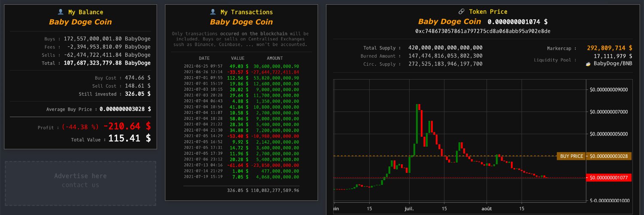Select the Fees value -2,394,953,810.09 BabyDoge
The image size is (644, 215).
(109, 46)
